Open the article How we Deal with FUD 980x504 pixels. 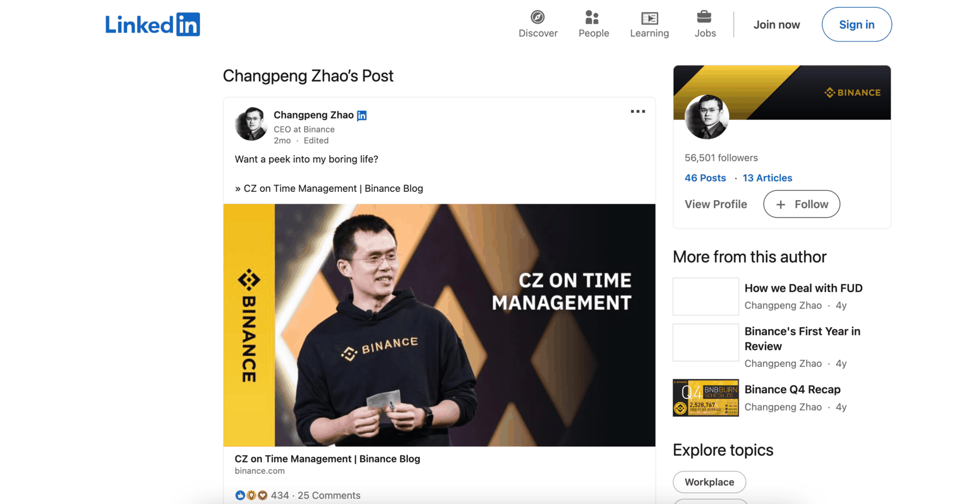[x=803, y=288]
